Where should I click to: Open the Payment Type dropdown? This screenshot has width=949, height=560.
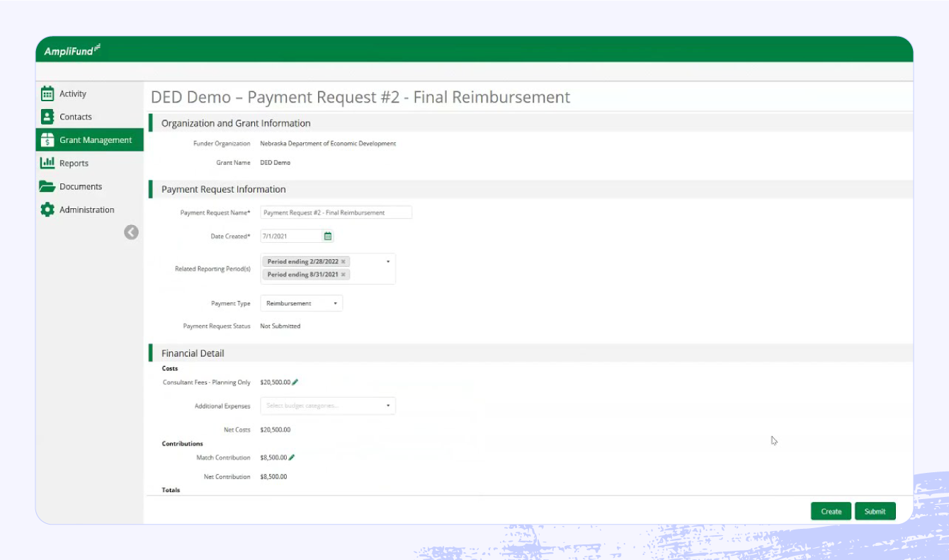pyautogui.click(x=336, y=303)
